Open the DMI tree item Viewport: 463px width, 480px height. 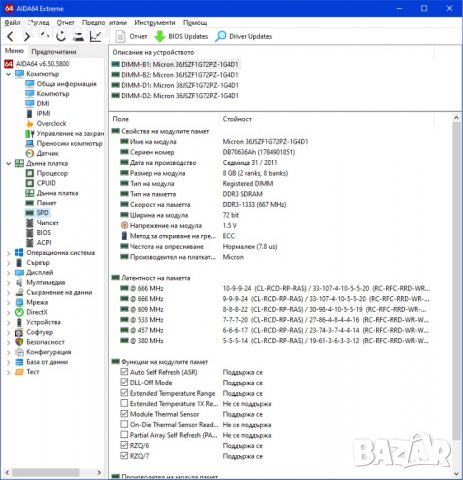(x=38, y=104)
